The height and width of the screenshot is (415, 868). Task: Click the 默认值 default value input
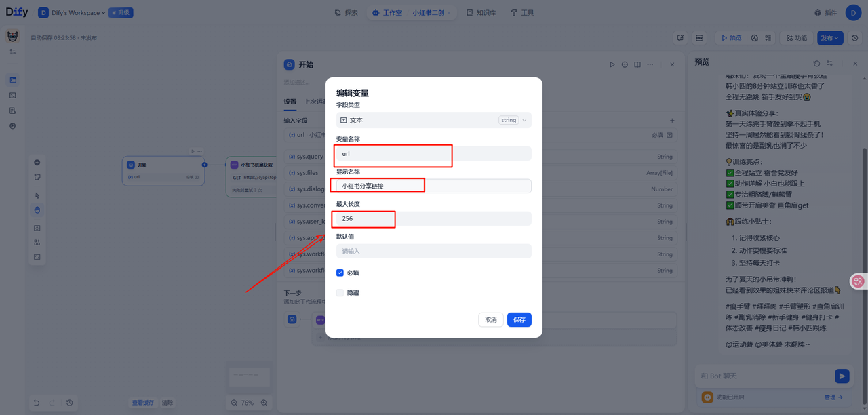coord(433,251)
